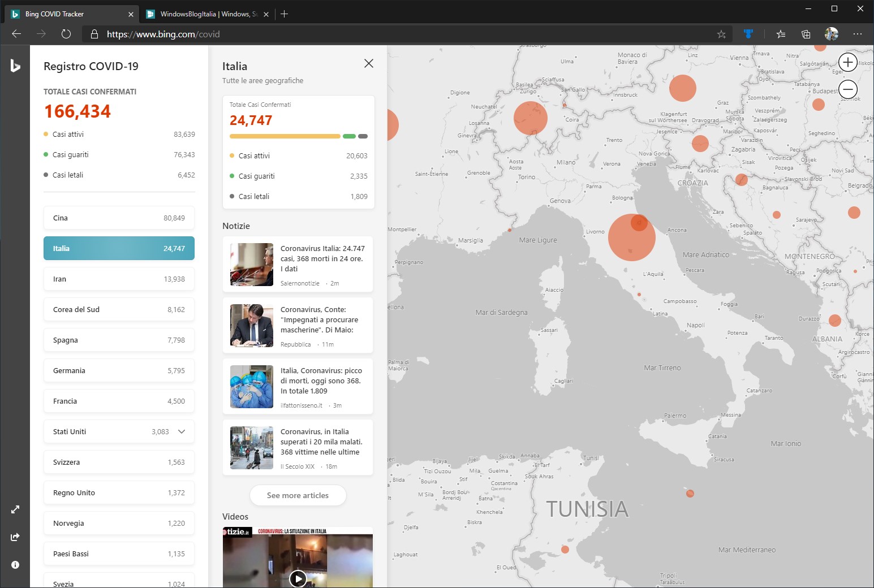Click the medical workers news thumbnail
The height and width of the screenshot is (588, 874).
coord(252,386)
